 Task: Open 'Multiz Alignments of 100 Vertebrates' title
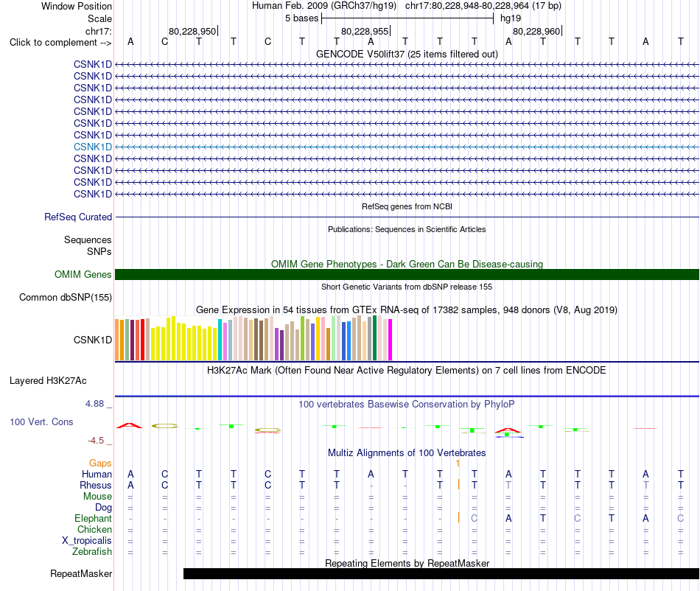407,453
